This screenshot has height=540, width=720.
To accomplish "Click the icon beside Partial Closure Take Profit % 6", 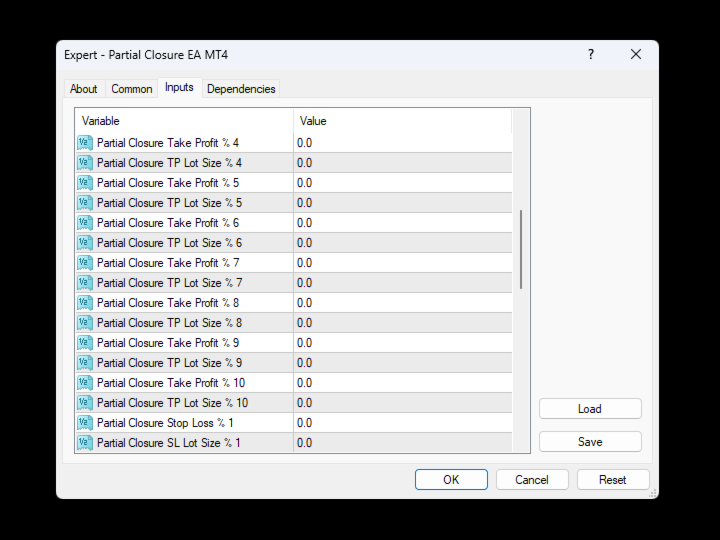I will (85, 223).
